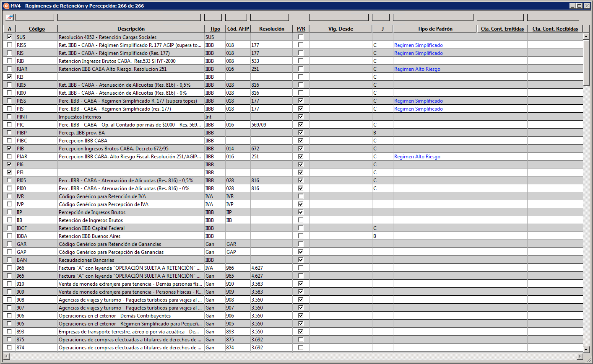The height and width of the screenshot is (364, 593).
Task: Open Regimen Alto Riesgo link in RIAR row
Action: (x=417, y=69)
